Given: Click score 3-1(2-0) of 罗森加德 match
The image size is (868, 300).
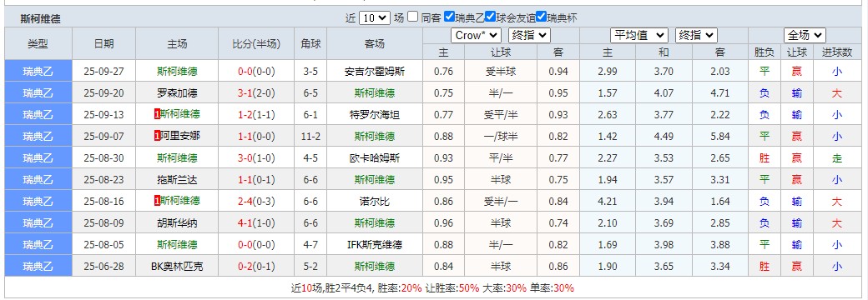Looking at the screenshot, I should point(256,92).
